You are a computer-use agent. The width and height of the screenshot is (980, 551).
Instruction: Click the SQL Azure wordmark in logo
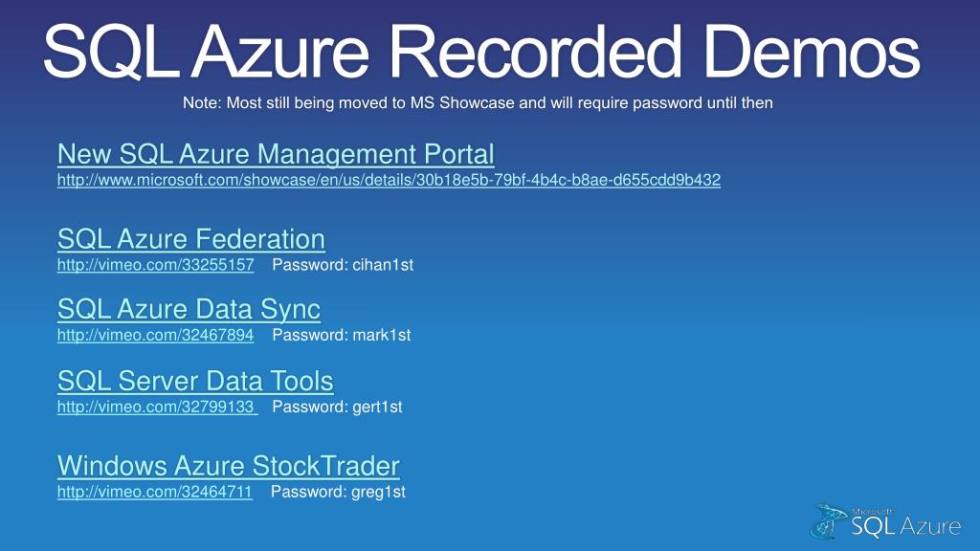[905, 526]
